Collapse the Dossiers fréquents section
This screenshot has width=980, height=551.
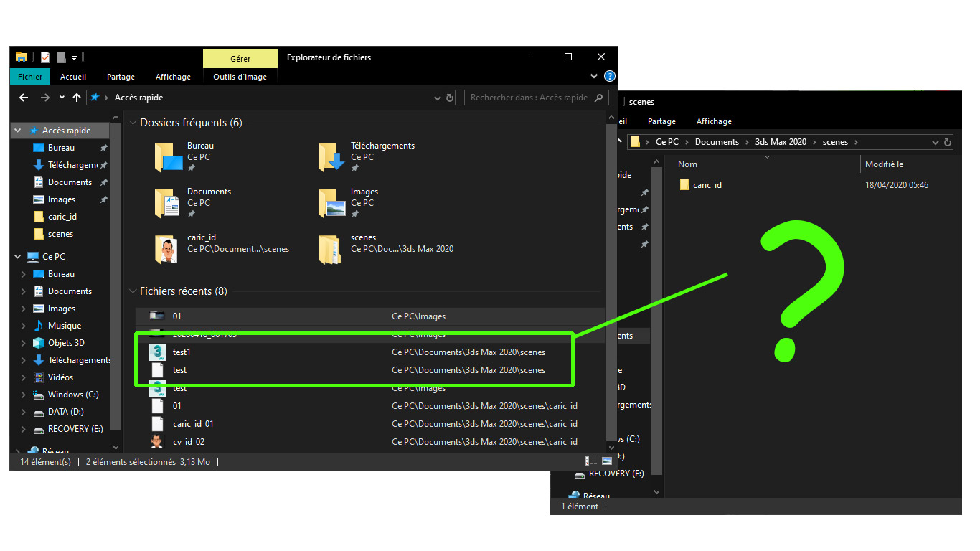click(x=133, y=123)
